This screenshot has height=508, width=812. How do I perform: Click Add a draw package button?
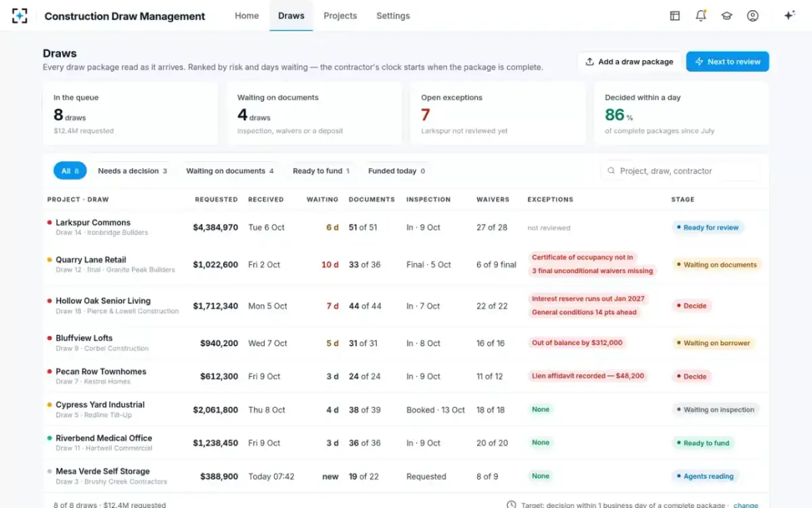629,62
